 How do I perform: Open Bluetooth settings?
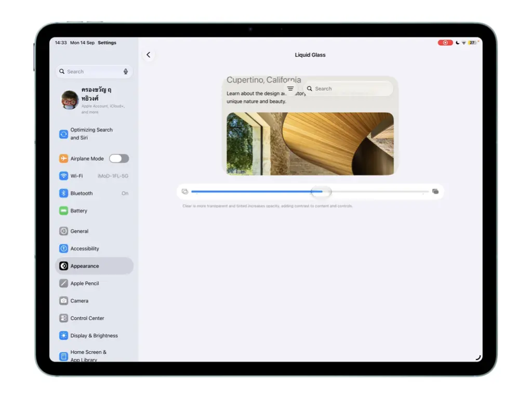pyautogui.click(x=94, y=193)
